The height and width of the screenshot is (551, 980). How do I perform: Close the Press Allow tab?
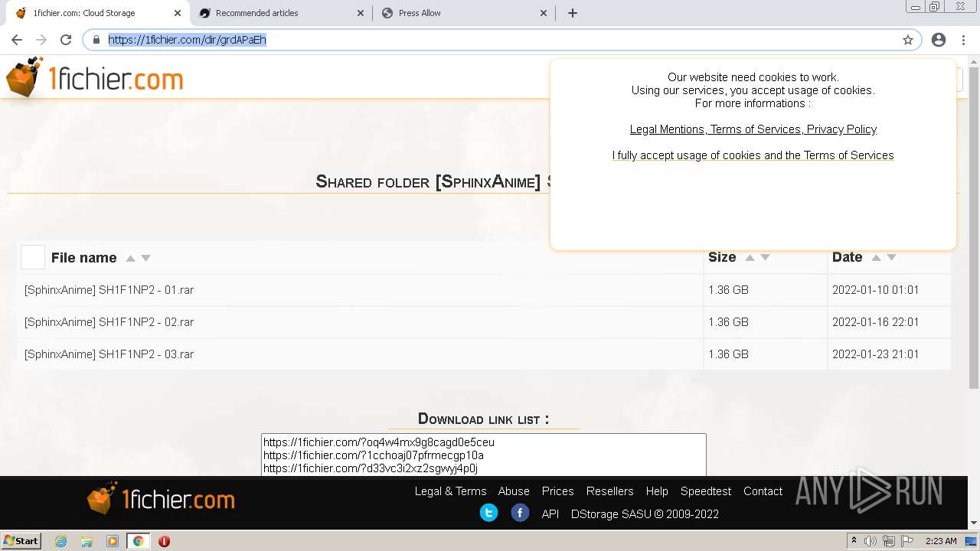pos(544,13)
